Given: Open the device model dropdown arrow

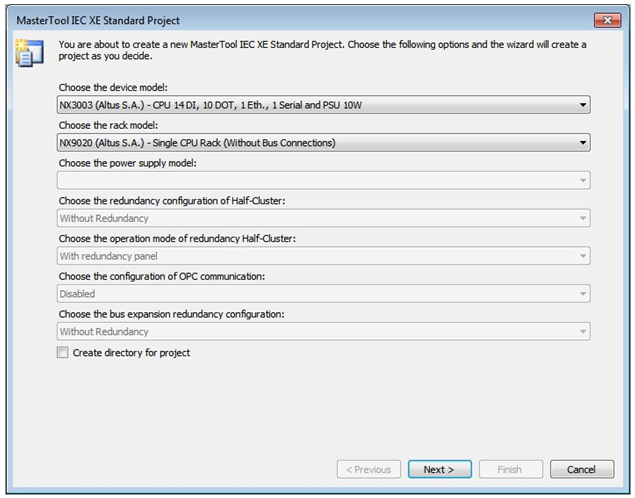Looking at the screenshot, I should coord(582,105).
